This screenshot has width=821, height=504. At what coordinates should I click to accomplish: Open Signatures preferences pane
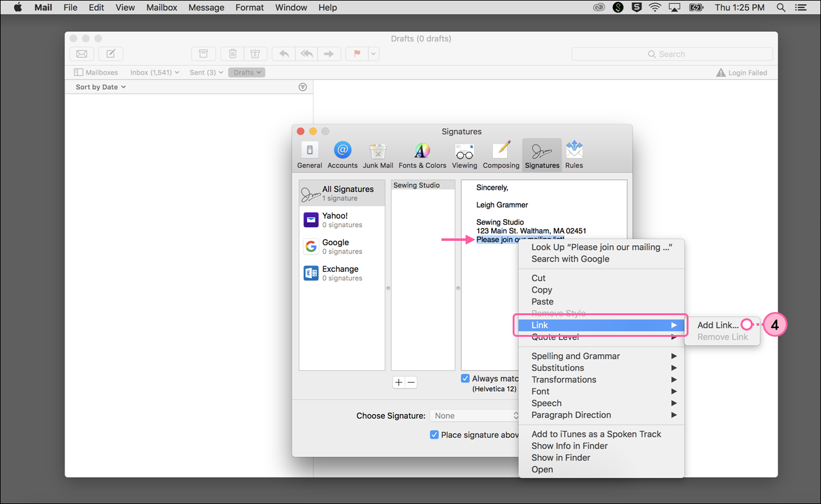pos(542,155)
